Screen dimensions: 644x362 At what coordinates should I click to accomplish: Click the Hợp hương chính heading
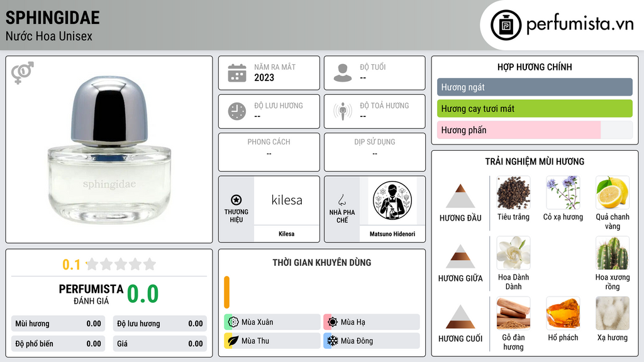coord(535,67)
